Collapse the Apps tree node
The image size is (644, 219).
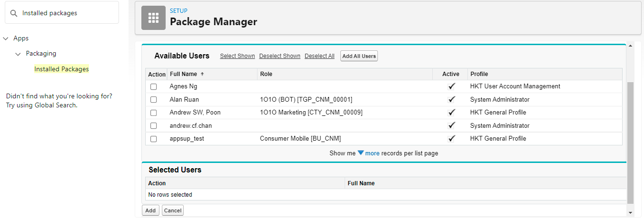pos(6,38)
